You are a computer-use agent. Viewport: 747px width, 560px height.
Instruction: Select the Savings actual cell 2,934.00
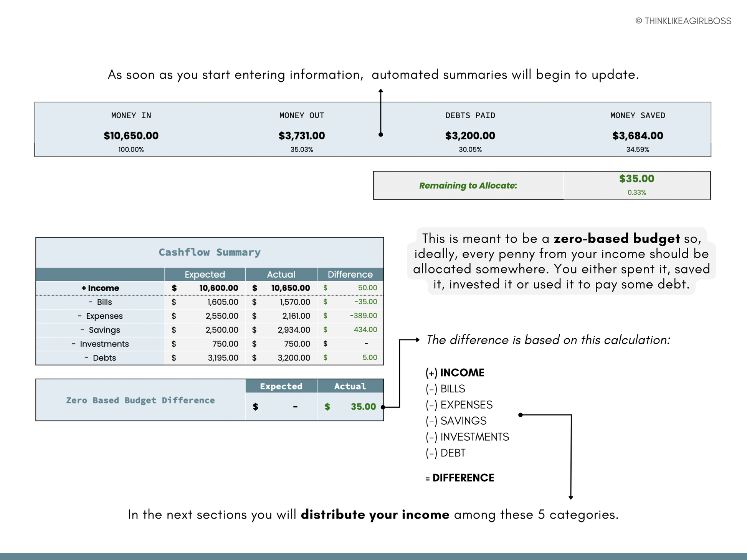pos(294,330)
